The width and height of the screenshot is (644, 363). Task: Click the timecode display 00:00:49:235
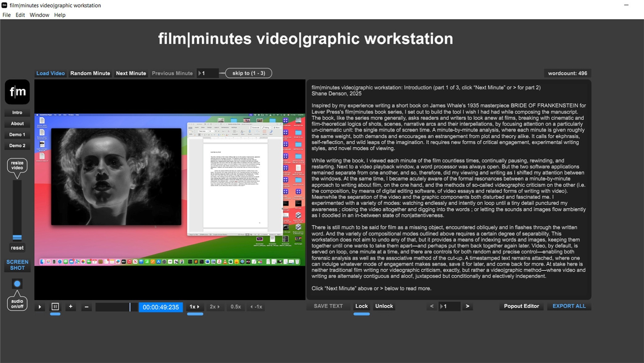(161, 307)
